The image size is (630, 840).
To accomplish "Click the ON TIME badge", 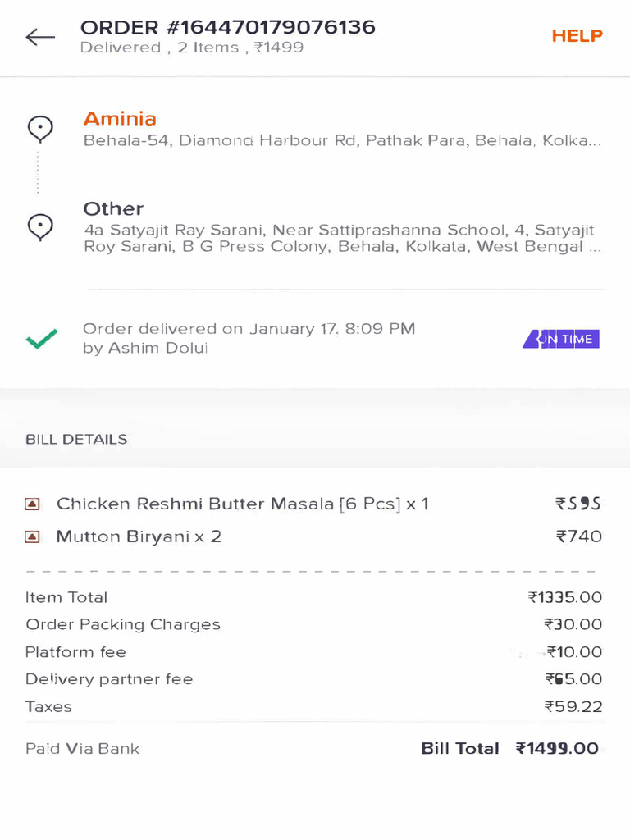I will pyautogui.click(x=562, y=339).
